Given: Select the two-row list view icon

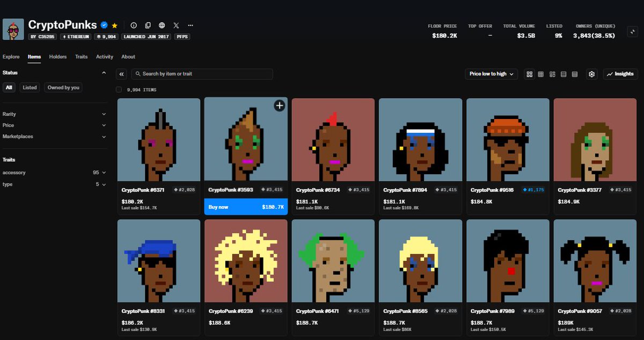Looking at the screenshot, I should pos(563,74).
